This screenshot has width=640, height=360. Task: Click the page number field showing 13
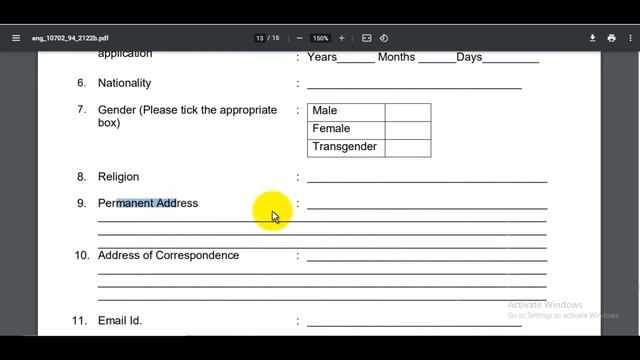click(260, 38)
